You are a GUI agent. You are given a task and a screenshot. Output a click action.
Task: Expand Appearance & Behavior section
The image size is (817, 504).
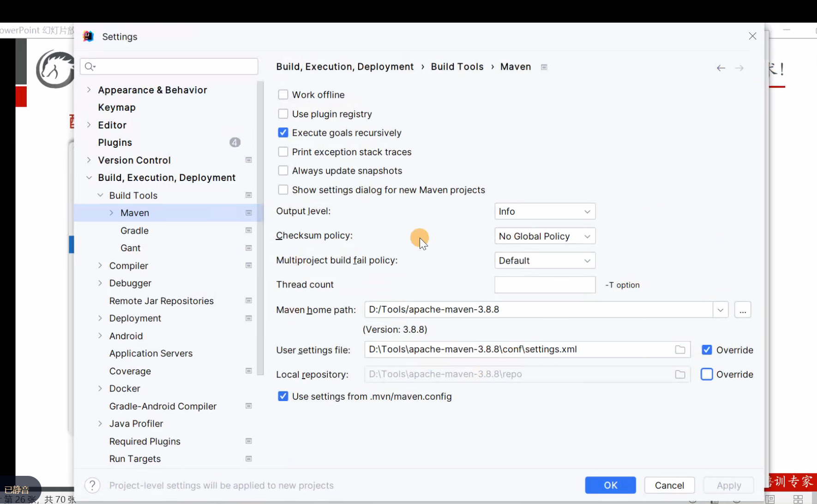tap(89, 90)
